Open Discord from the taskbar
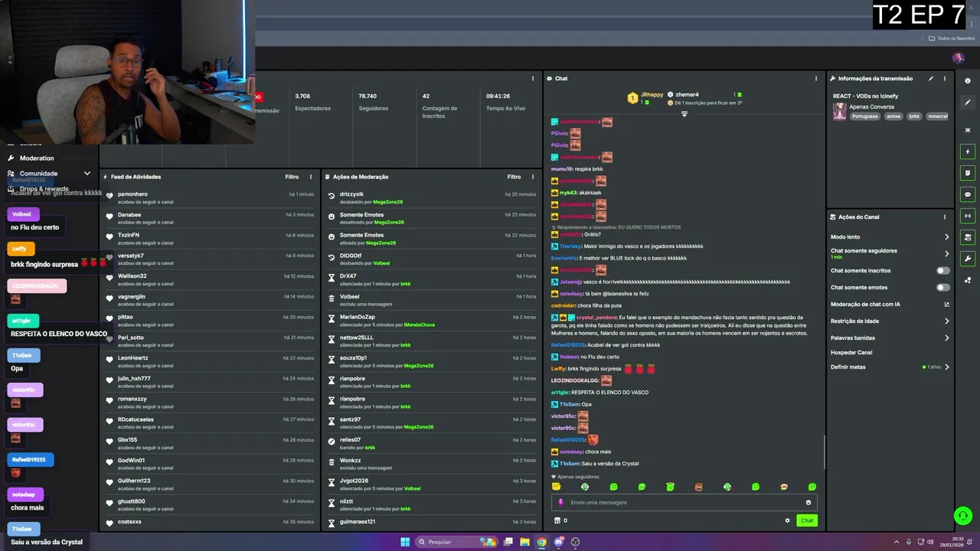This screenshot has width=980, height=551. pyautogui.click(x=558, y=542)
